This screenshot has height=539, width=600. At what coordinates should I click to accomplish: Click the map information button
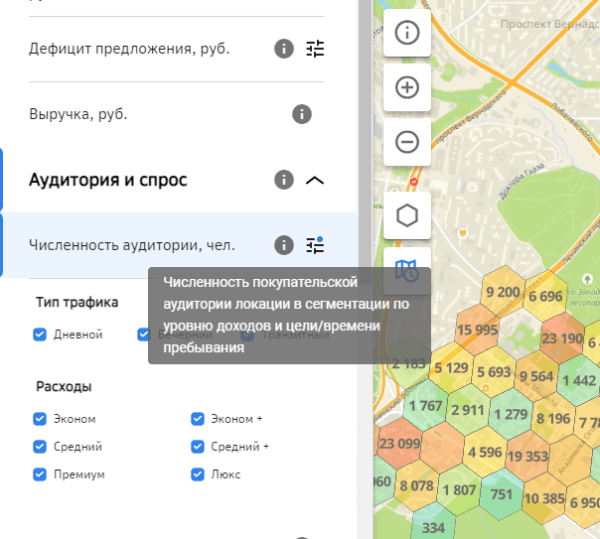point(407,33)
